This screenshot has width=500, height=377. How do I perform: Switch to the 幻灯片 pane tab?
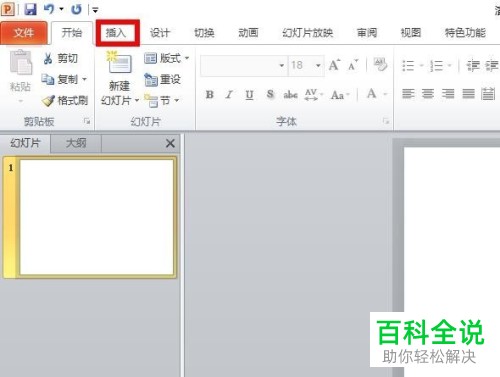[25, 143]
